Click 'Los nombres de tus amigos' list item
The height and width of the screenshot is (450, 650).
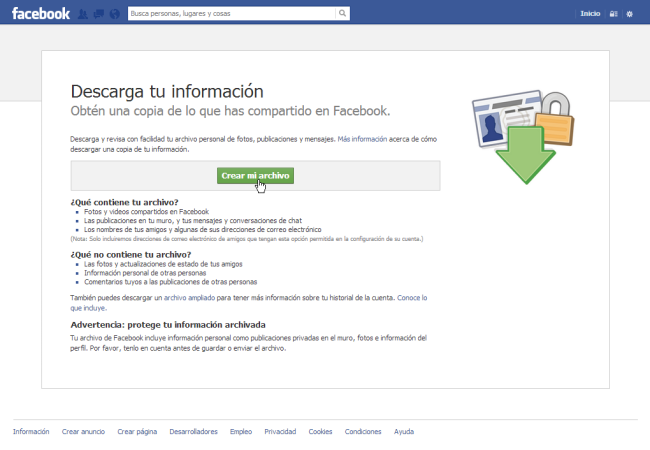pyautogui.click(x=203, y=230)
